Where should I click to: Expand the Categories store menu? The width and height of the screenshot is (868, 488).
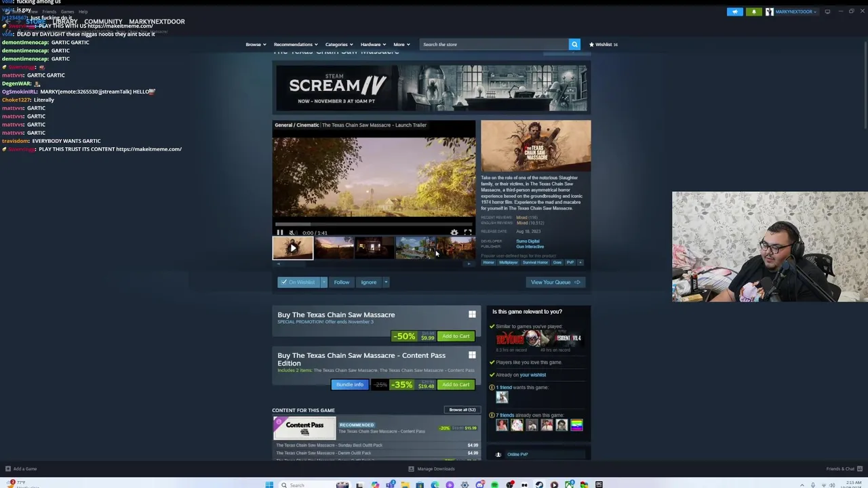point(338,44)
